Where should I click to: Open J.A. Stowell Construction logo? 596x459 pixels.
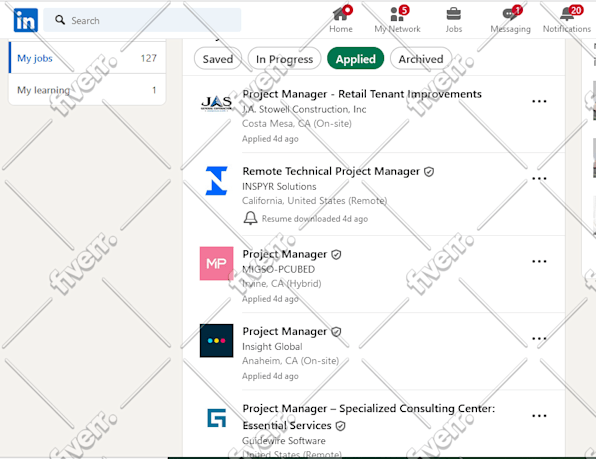216,103
